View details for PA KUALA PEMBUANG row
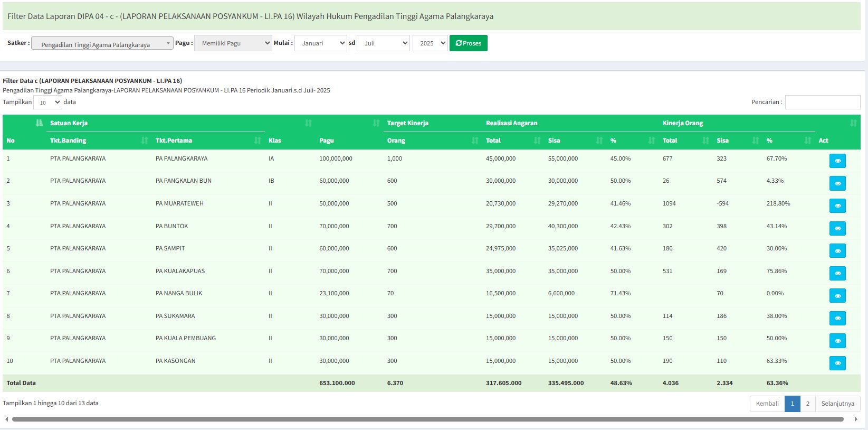The width and height of the screenshot is (868, 430). [837, 340]
